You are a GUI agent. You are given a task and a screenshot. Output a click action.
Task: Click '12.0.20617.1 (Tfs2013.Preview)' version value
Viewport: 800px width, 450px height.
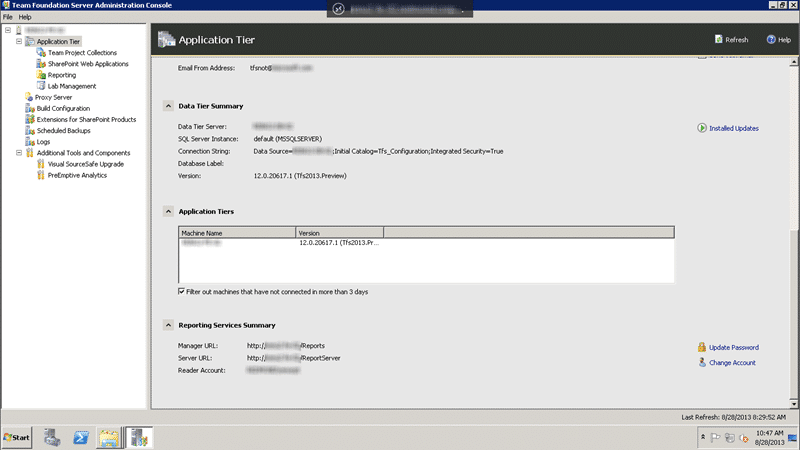tap(300, 176)
